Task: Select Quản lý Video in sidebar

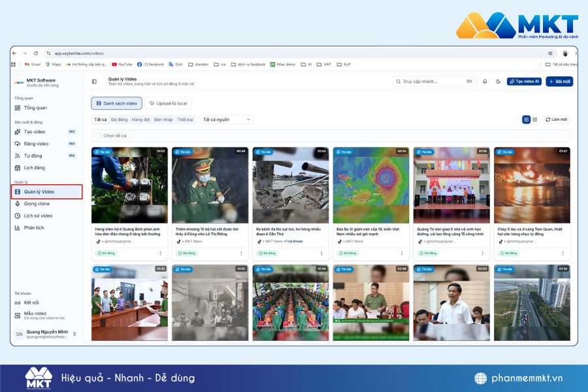Action: pos(46,191)
